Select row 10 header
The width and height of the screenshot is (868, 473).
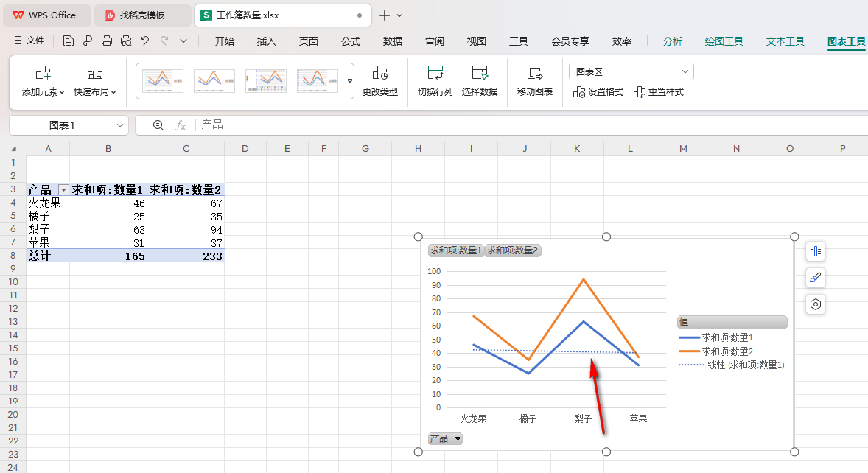(13, 281)
